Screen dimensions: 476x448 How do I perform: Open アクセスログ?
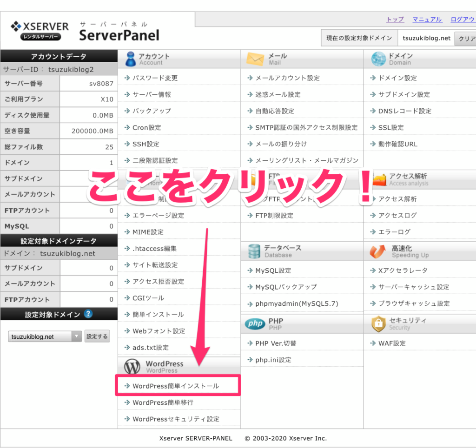pos(397,216)
